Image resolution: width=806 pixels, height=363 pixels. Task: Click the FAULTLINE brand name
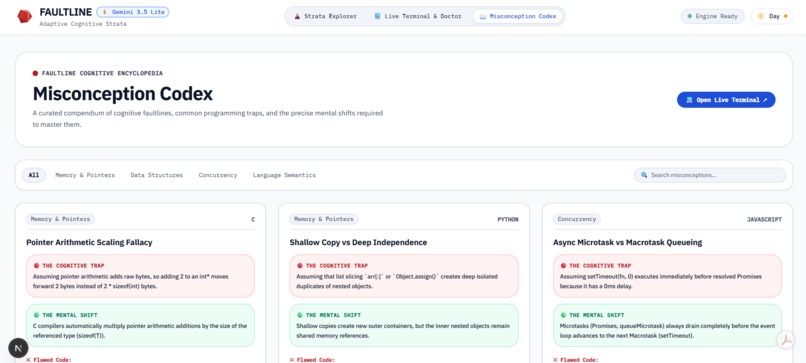tap(66, 12)
